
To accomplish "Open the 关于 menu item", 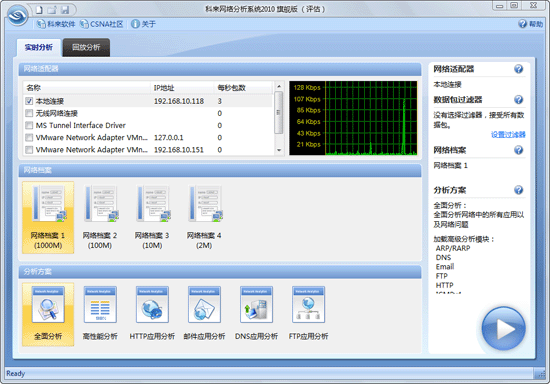I will click(143, 24).
